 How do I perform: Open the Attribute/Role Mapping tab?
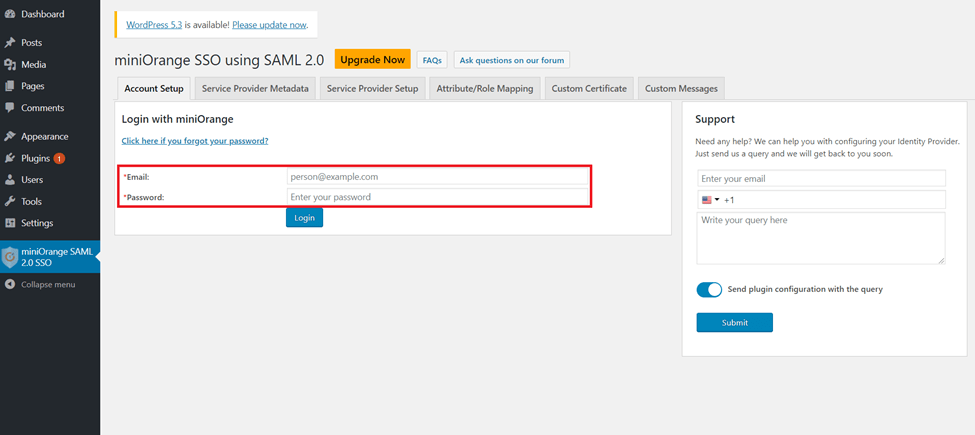click(x=484, y=88)
